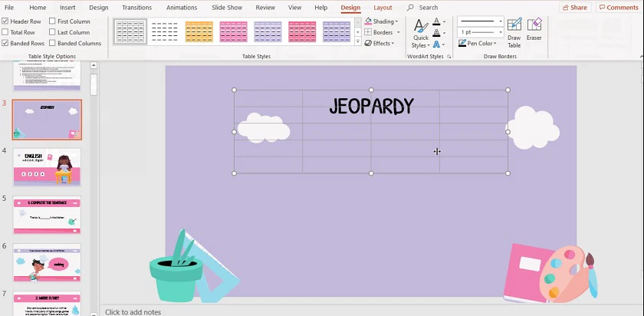
Task: Select slide 4 ENGLISH thumbnail
Action: coord(47,167)
